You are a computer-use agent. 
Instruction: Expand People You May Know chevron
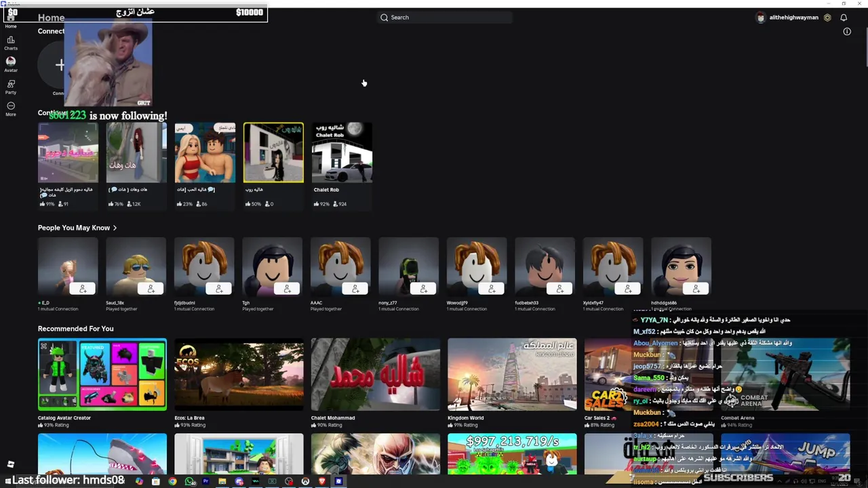point(115,228)
